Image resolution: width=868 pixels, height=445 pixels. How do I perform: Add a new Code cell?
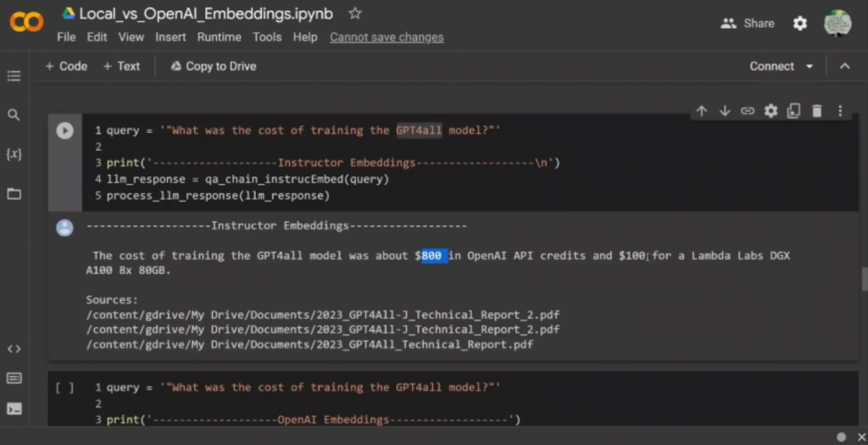coord(65,66)
